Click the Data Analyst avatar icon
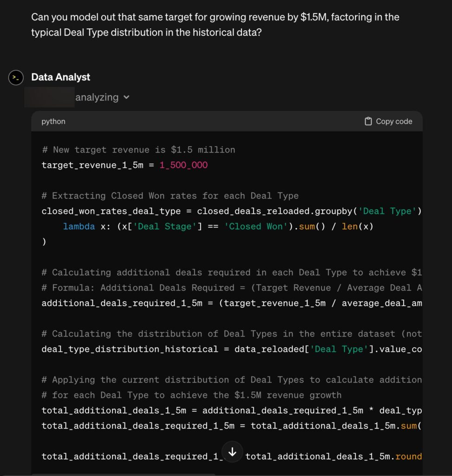Viewport: 452px width, 476px height. click(16, 78)
